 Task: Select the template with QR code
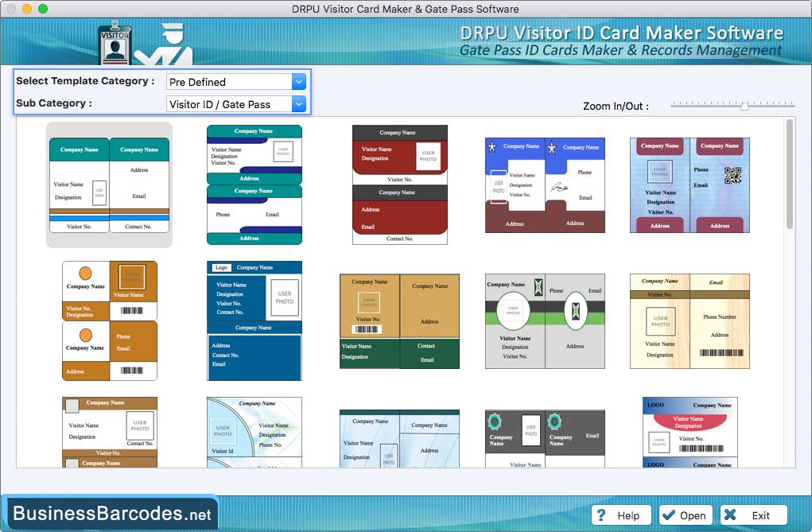tap(690, 185)
